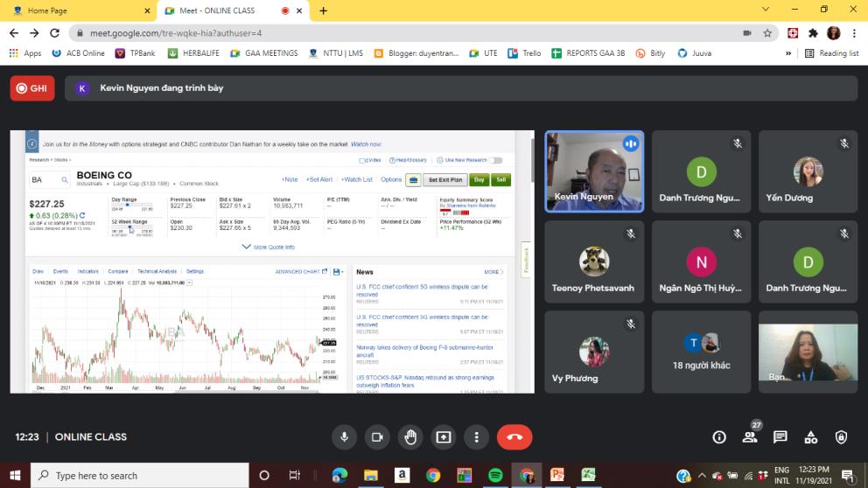This screenshot has height=488, width=868.
Task: Open Reading list panel
Action: point(831,53)
